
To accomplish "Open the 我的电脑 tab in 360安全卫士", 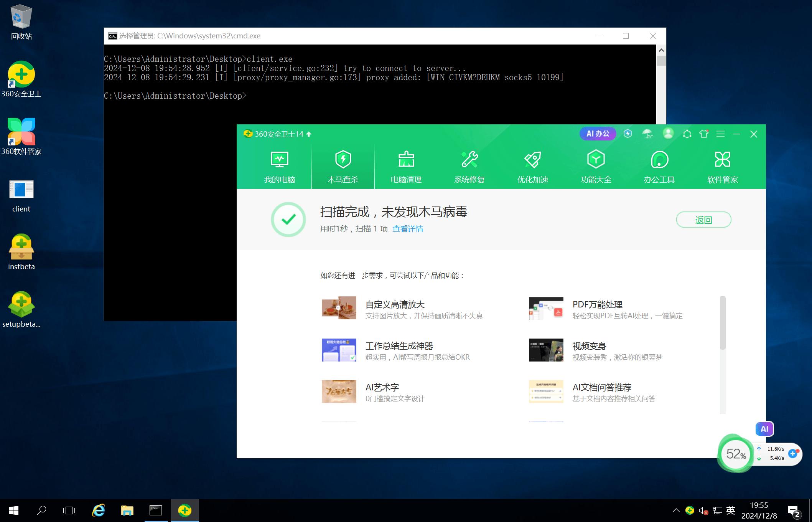I will 280,167.
